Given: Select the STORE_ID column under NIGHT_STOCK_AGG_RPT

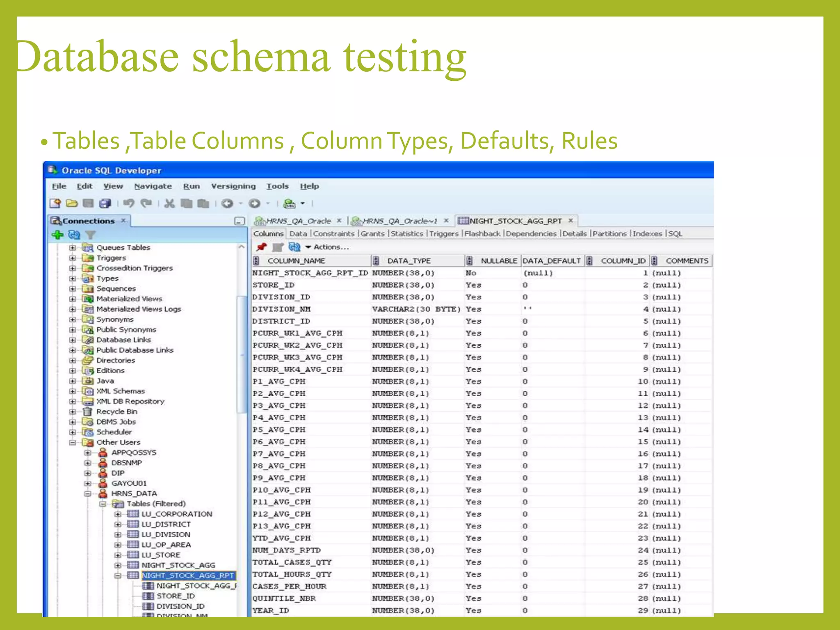Looking at the screenshot, I should pyautogui.click(x=176, y=596).
